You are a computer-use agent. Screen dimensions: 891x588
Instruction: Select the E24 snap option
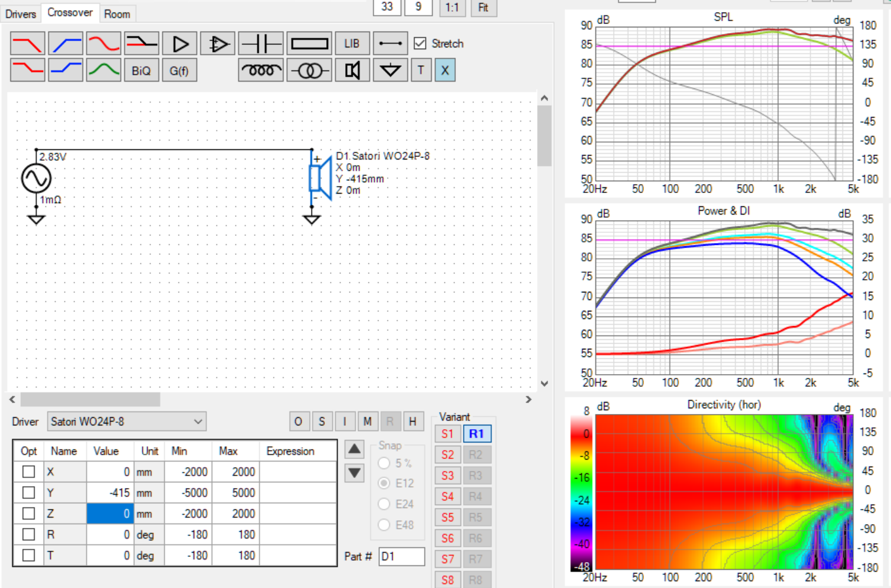pyautogui.click(x=384, y=504)
